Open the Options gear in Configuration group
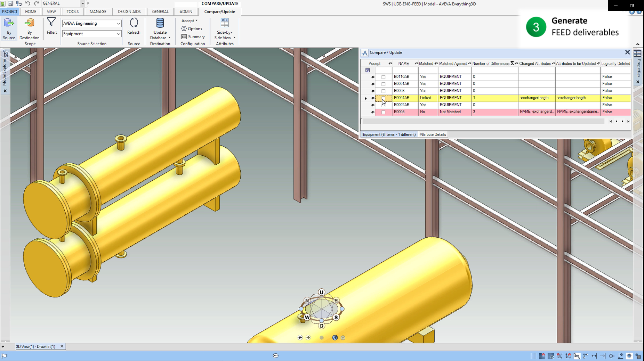Viewport: 644px width, 361px height. (x=184, y=29)
